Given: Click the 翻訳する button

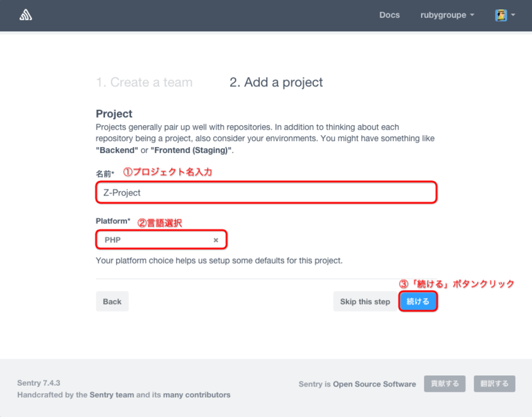Looking at the screenshot, I should click(x=494, y=384).
